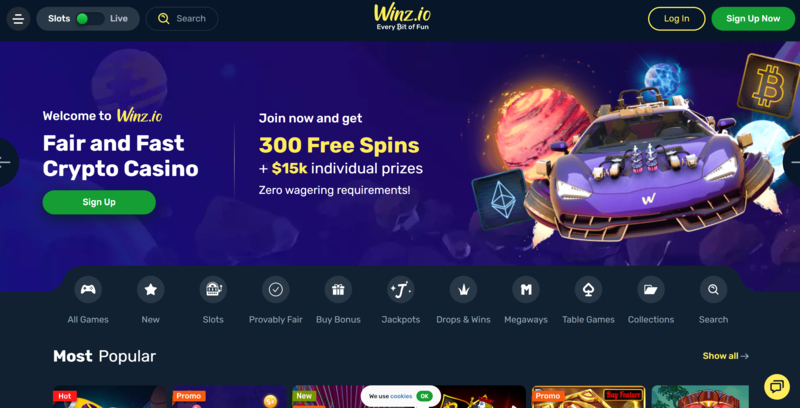This screenshot has height=408, width=800.
Task: Click the Search category magnifier icon
Action: [x=713, y=290]
